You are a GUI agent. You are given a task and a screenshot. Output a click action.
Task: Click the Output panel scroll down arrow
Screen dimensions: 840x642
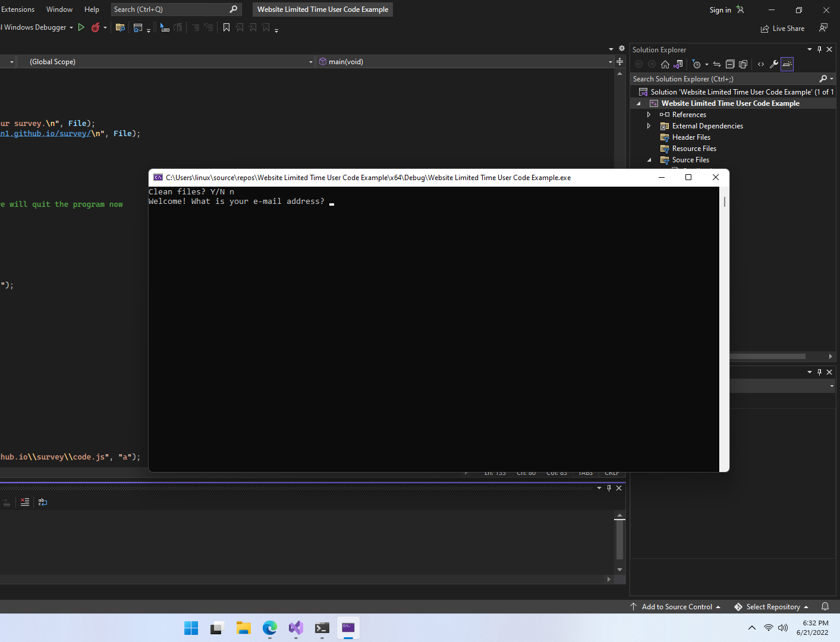(x=619, y=569)
